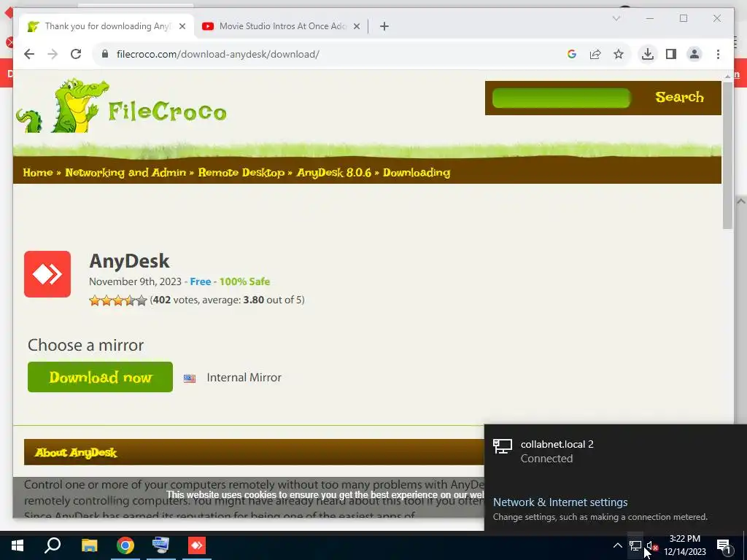747x560 pixels.
Task: Open the Windows Start menu
Action: [x=18, y=545]
